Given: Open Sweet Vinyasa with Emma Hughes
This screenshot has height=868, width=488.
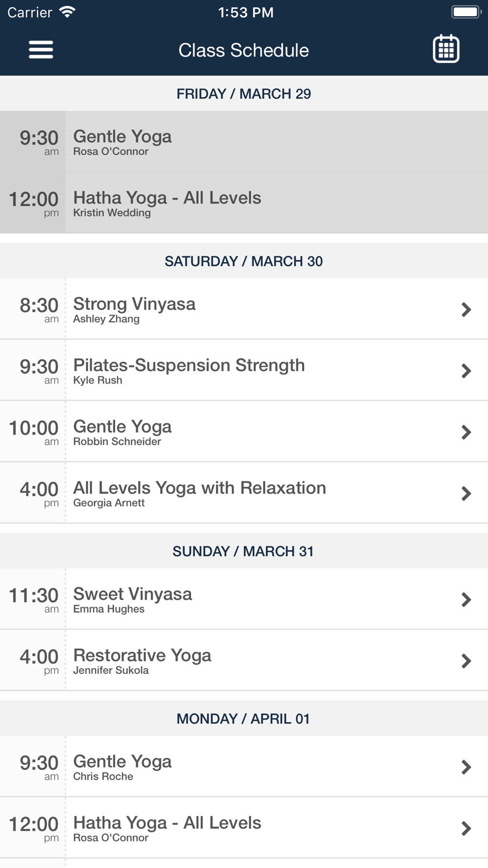Looking at the screenshot, I should [x=244, y=599].
